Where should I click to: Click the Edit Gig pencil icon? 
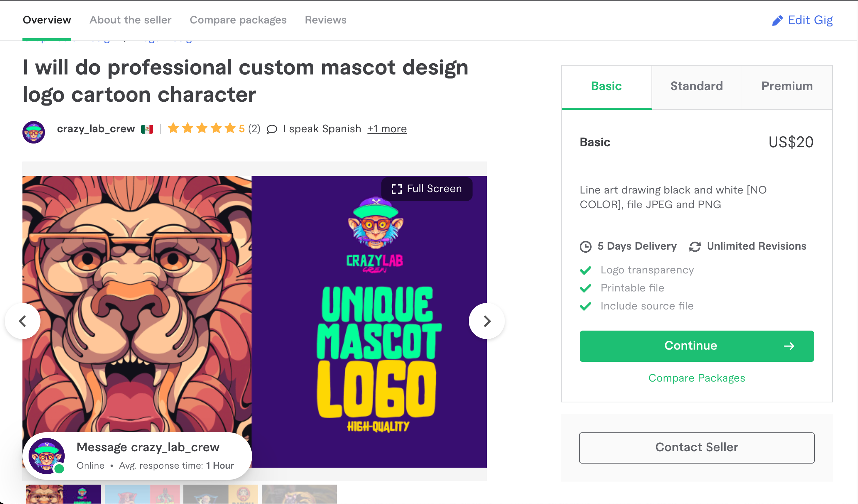[777, 20]
